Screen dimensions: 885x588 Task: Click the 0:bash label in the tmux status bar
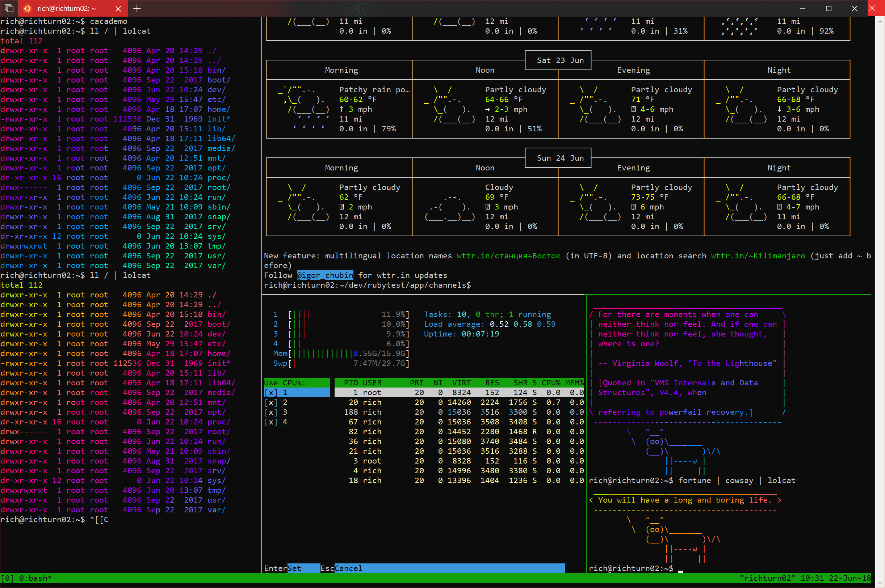pos(35,578)
